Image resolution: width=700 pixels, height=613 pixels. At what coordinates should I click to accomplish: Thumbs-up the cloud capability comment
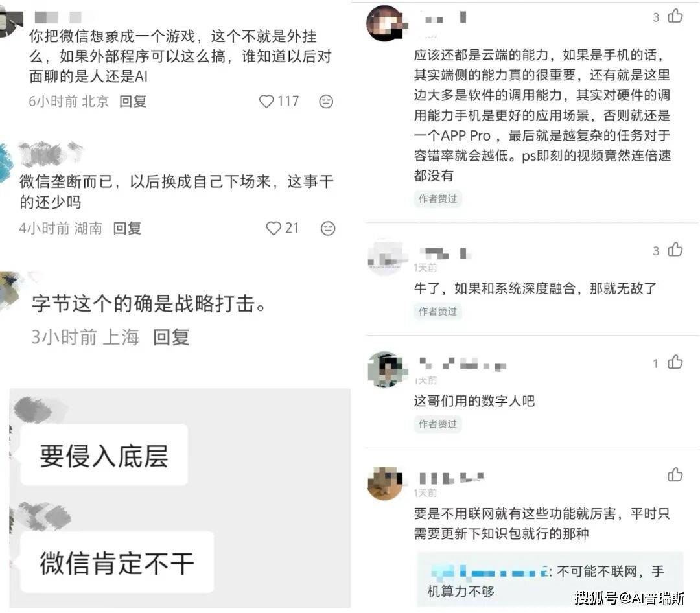[x=675, y=16]
